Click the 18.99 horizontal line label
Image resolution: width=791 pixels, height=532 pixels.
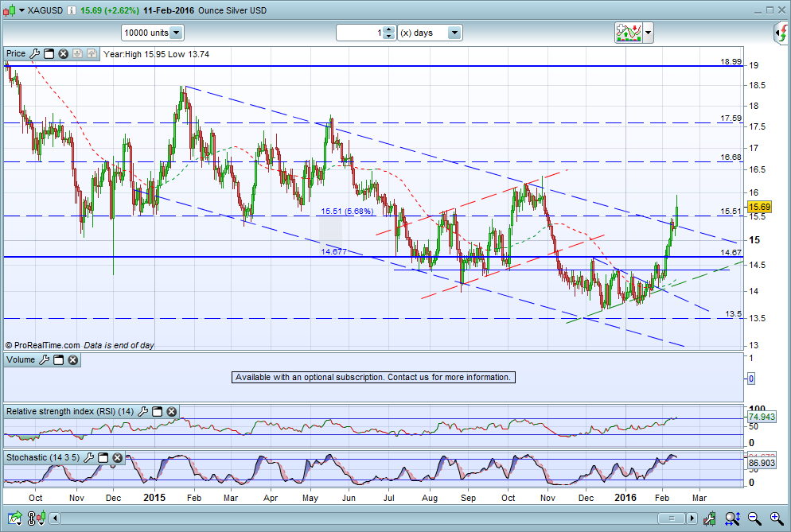pos(731,61)
